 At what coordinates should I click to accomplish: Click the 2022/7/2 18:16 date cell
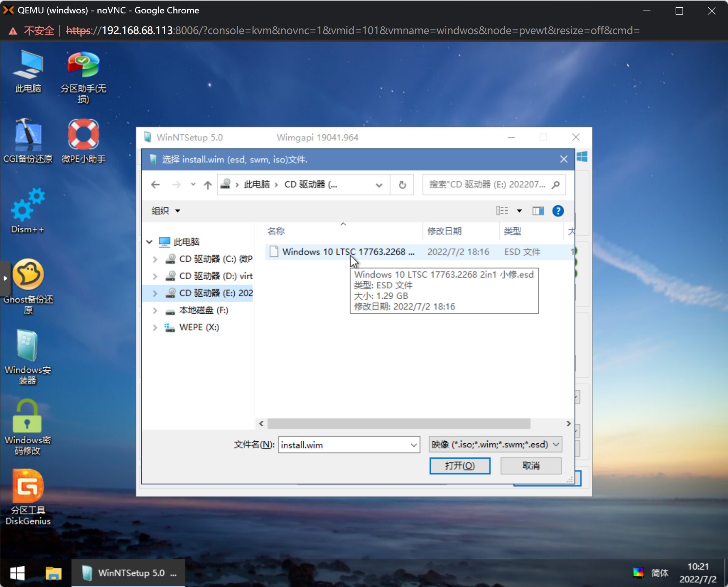click(x=458, y=252)
